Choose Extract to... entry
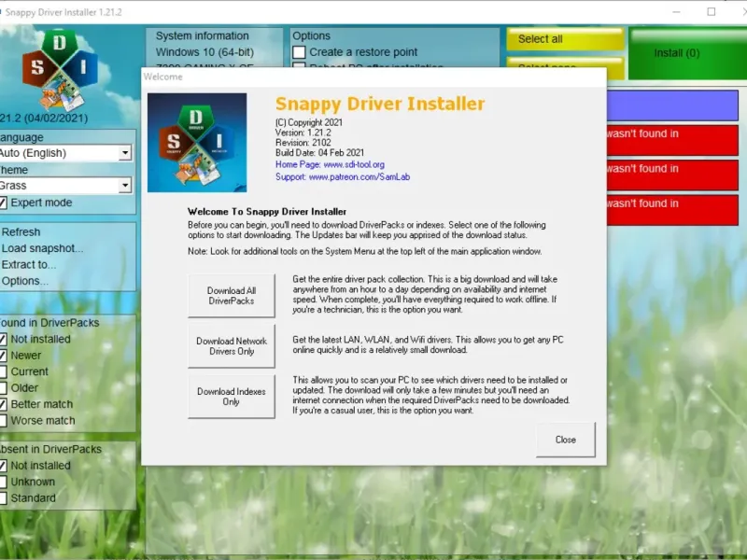This screenshot has width=747, height=560. click(29, 264)
